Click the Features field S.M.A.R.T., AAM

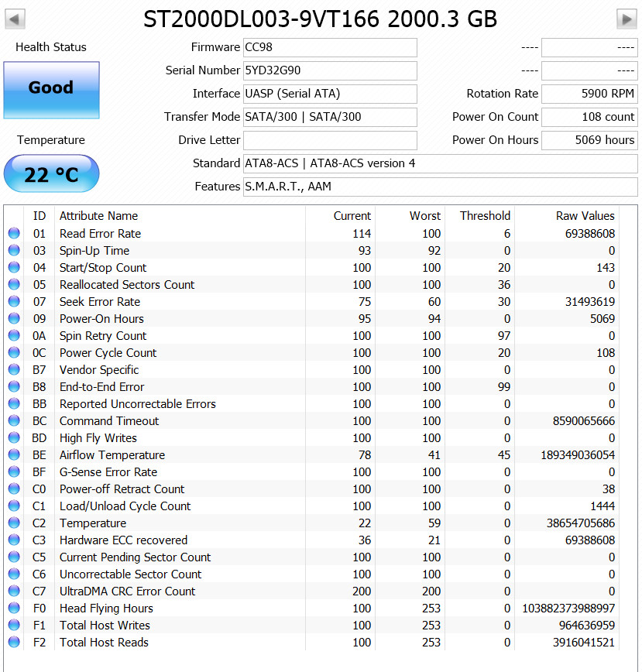tap(441, 187)
